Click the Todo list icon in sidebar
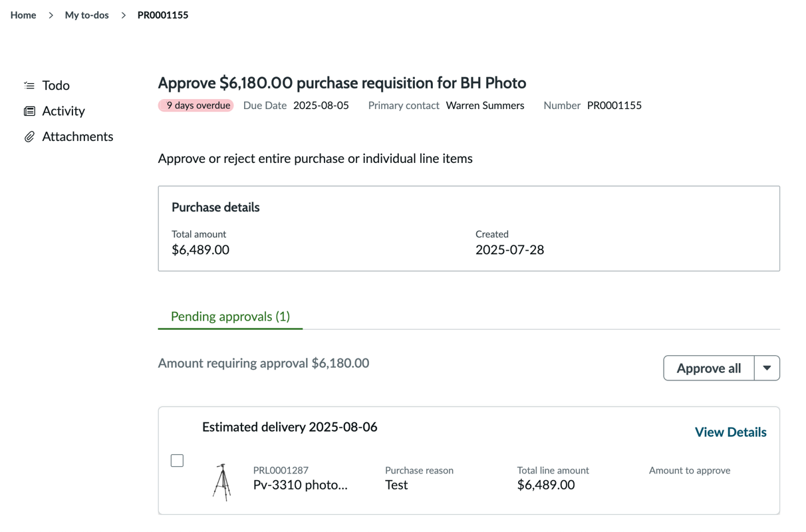 [29, 86]
